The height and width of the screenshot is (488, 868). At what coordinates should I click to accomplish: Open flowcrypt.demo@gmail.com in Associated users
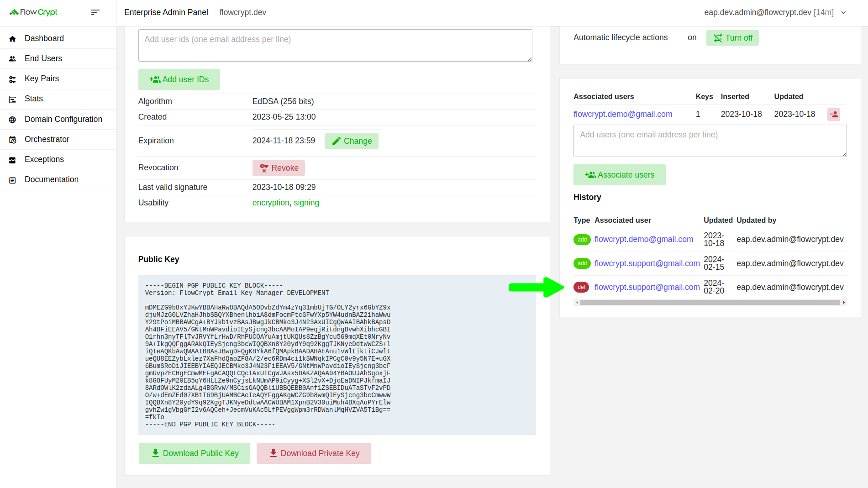point(623,114)
